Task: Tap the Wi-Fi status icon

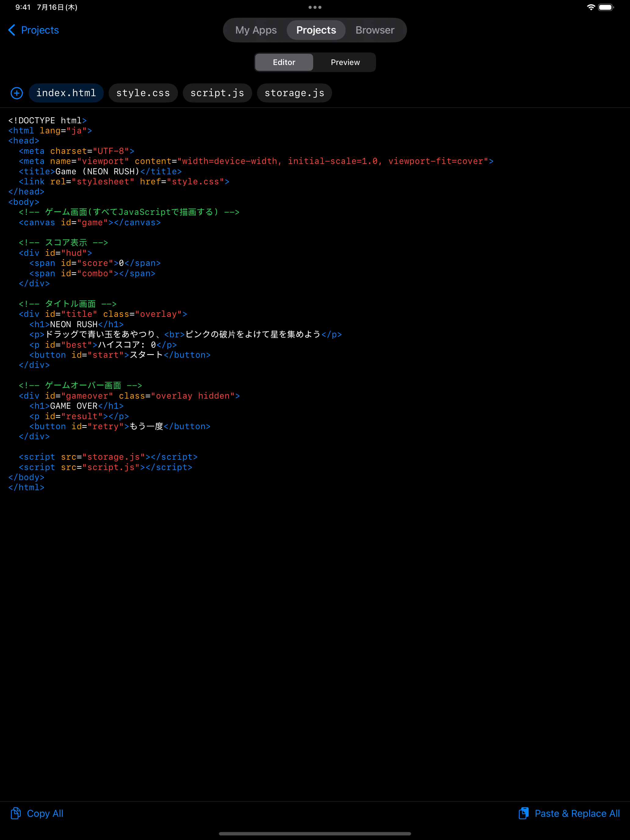Action: click(591, 7)
